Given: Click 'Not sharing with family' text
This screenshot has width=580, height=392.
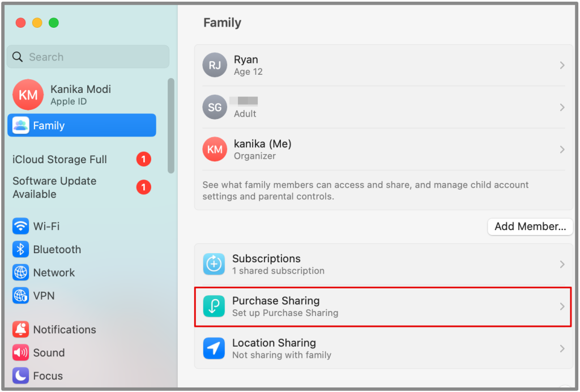Looking at the screenshot, I should pyautogui.click(x=282, y=355).
